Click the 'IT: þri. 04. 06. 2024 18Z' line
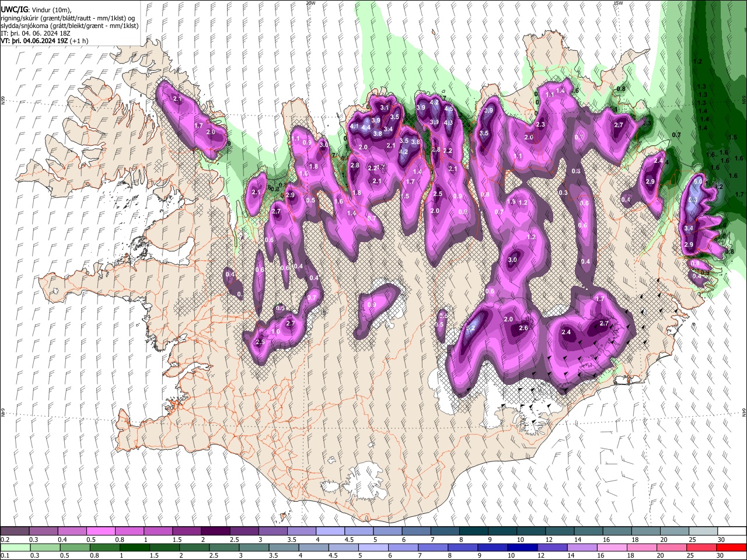The width and height of the screenshot is (747, 560). click(x=36, y=33)
